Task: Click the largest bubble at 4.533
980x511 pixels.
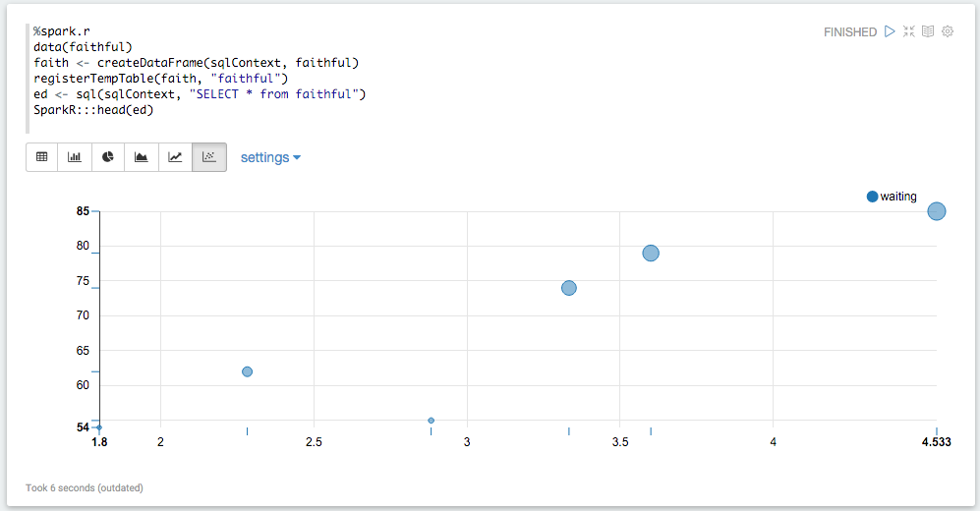Action: pos(937,211)
